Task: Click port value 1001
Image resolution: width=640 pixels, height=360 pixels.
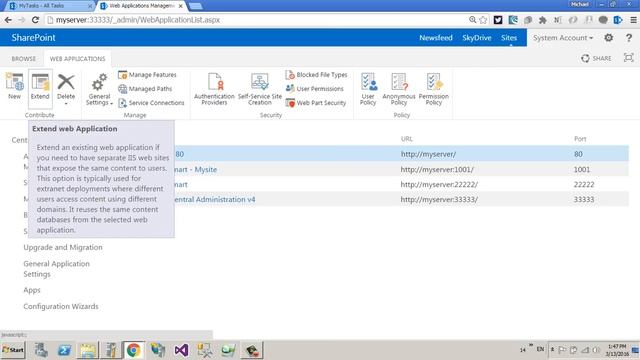Action: pos(582,169)
